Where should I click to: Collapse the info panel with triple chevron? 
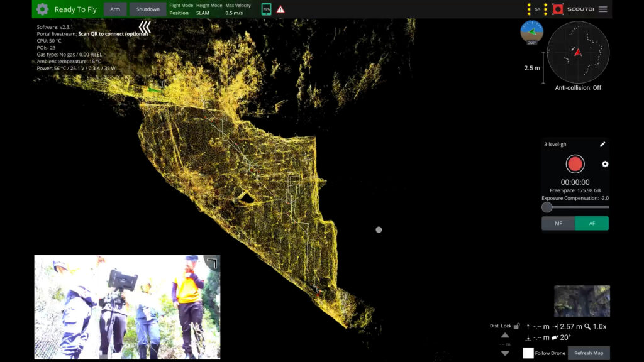pyautogui.click(x=145, y=27)
